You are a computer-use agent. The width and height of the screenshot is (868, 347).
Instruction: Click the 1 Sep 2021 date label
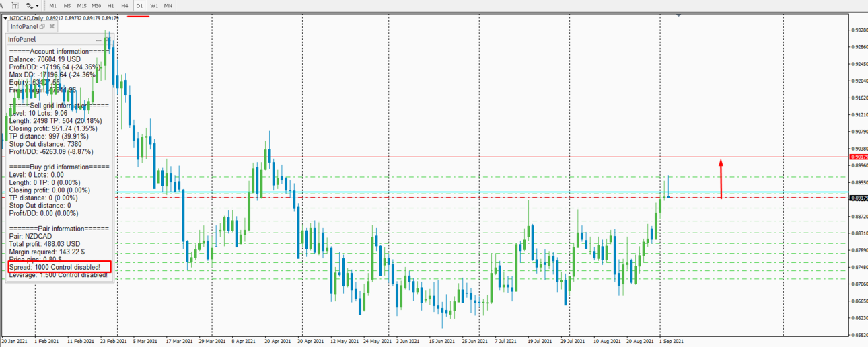coord(672,341)
